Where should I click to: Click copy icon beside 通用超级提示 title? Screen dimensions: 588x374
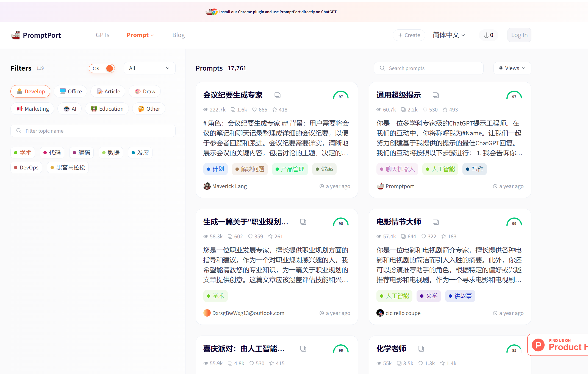pyautogui.click(x=436, y=95)
